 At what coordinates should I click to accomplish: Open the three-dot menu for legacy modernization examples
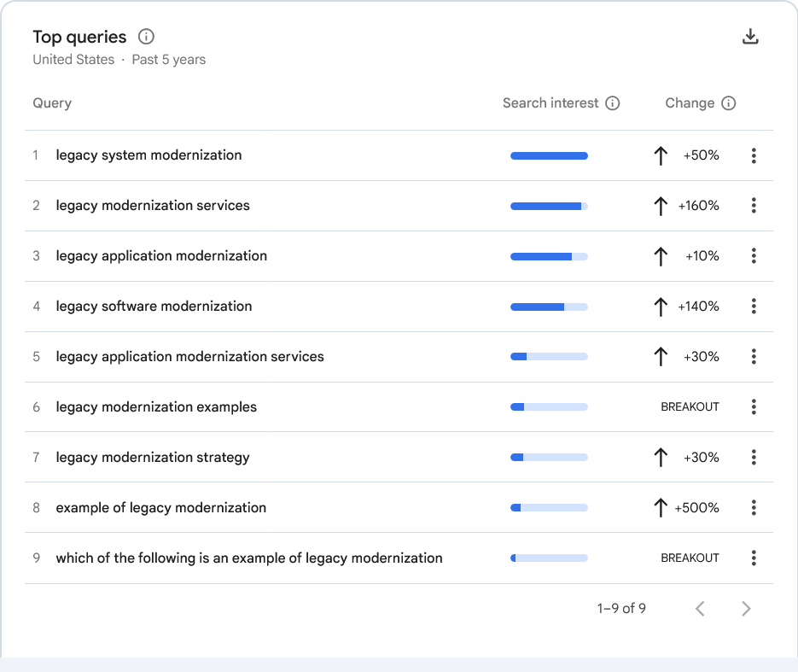pyautogui.click(x=754, y=407)
